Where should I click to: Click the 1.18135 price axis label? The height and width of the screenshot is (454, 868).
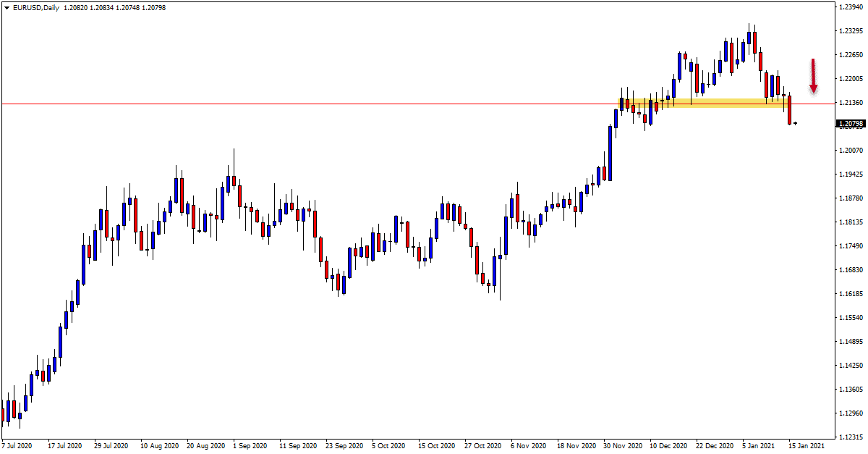click(851, 222)
